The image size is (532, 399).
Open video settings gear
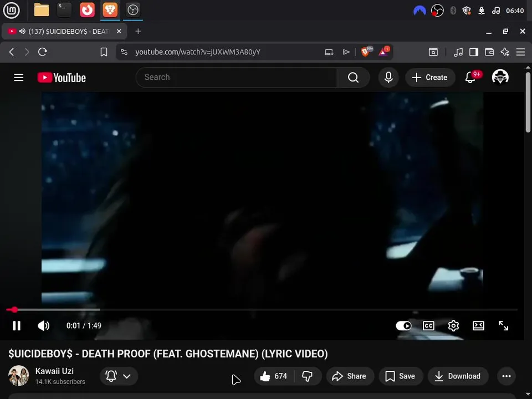pos(453,326)
